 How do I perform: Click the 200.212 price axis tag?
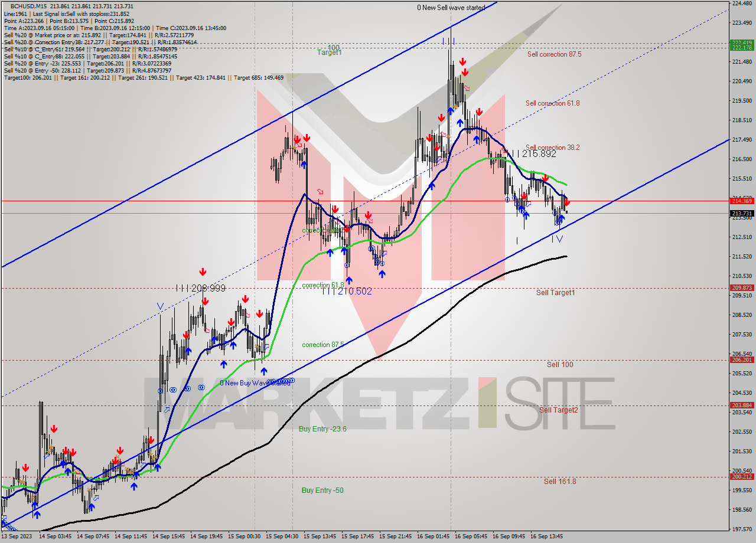tap(742, 477)
